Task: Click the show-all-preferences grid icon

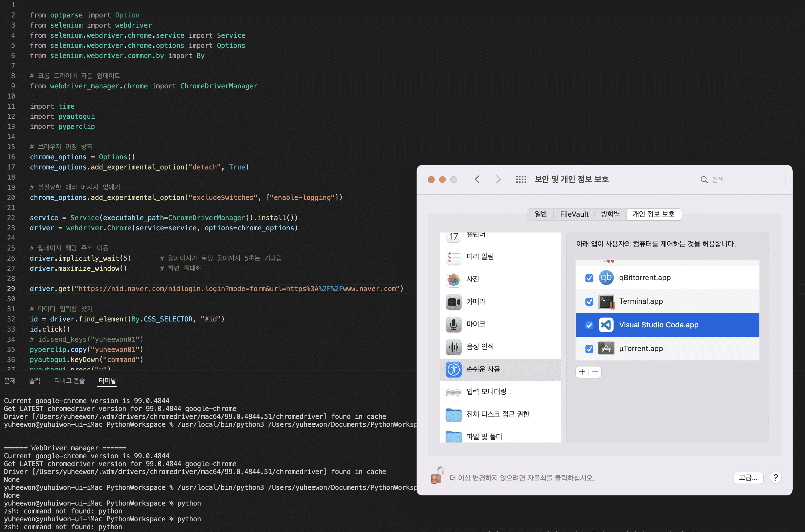Action: (x=521, y=180)
